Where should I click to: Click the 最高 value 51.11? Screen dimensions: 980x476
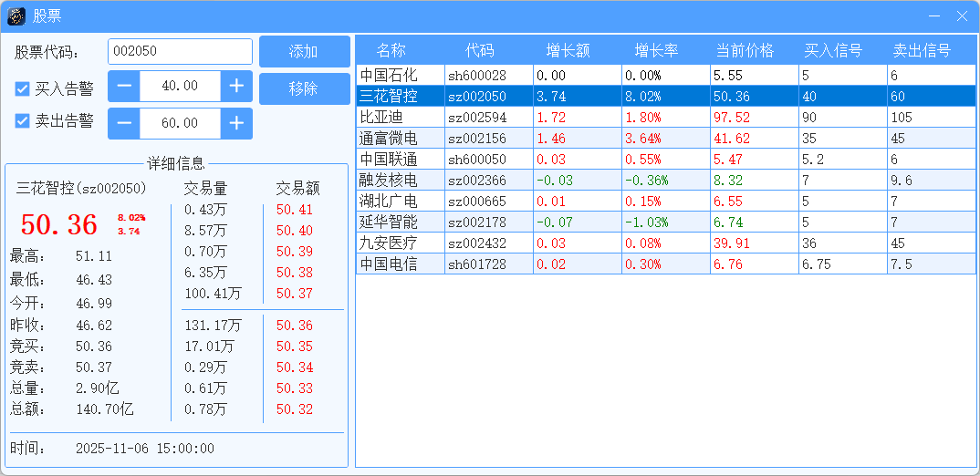pos(94,255)
